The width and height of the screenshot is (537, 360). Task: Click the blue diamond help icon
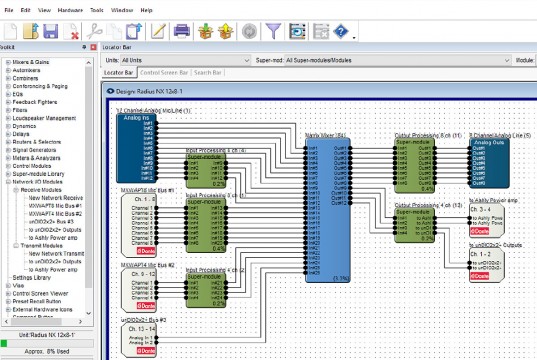pos(341,32)
